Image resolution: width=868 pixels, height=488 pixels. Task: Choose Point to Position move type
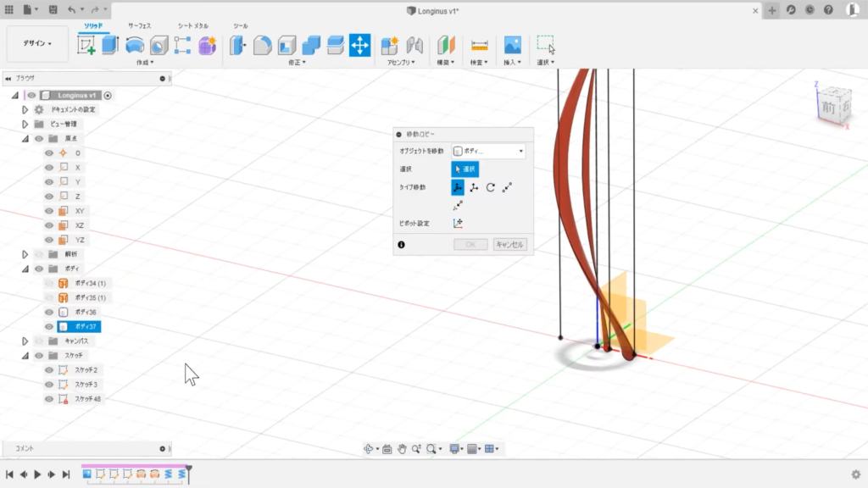coord(458,206)
